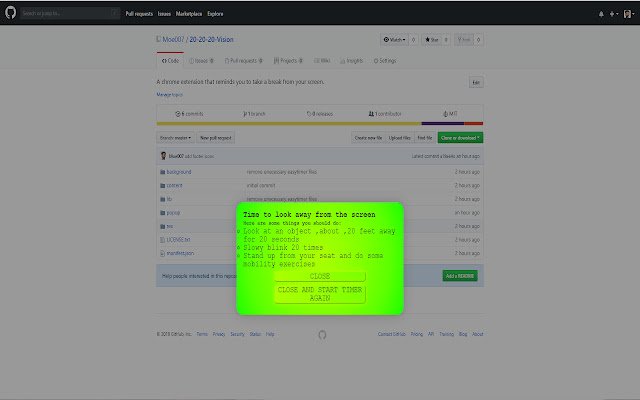This screenshot has width=640, height=400.
Task: Open Marketplace in top navigation
Action: pos(189,14)
